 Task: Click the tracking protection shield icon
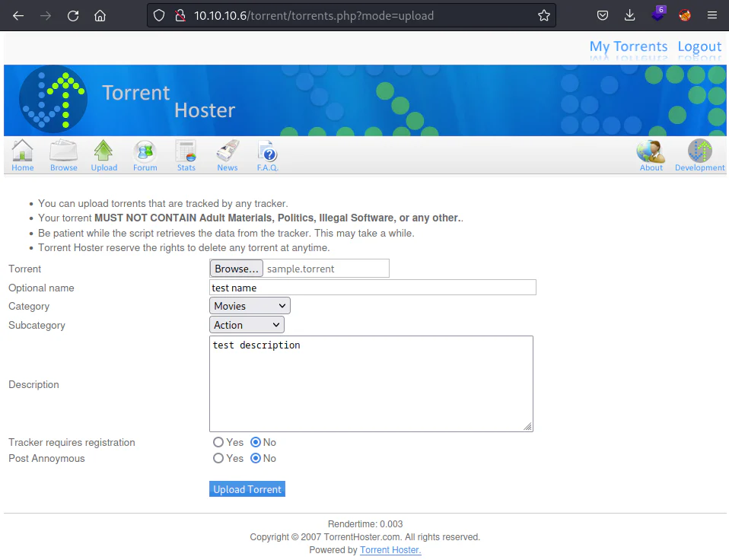[x=159, y=16]
